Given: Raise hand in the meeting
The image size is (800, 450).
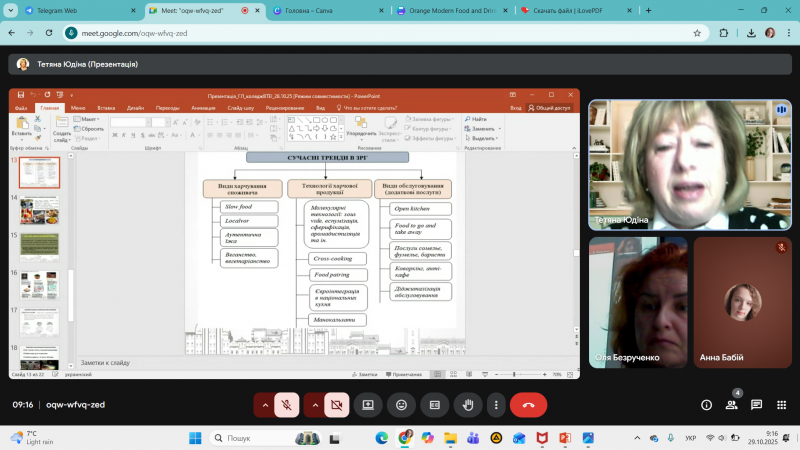Looking at the screenshot, I should (x=466, y=405).
